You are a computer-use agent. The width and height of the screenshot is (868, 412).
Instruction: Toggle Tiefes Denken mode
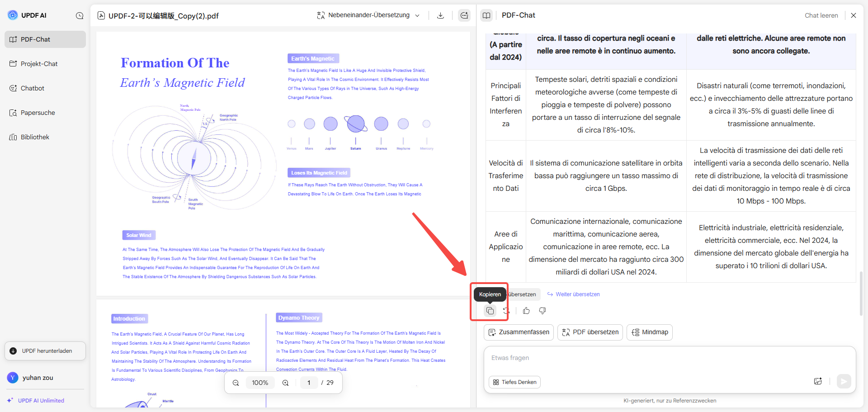[x=515, y=382]
